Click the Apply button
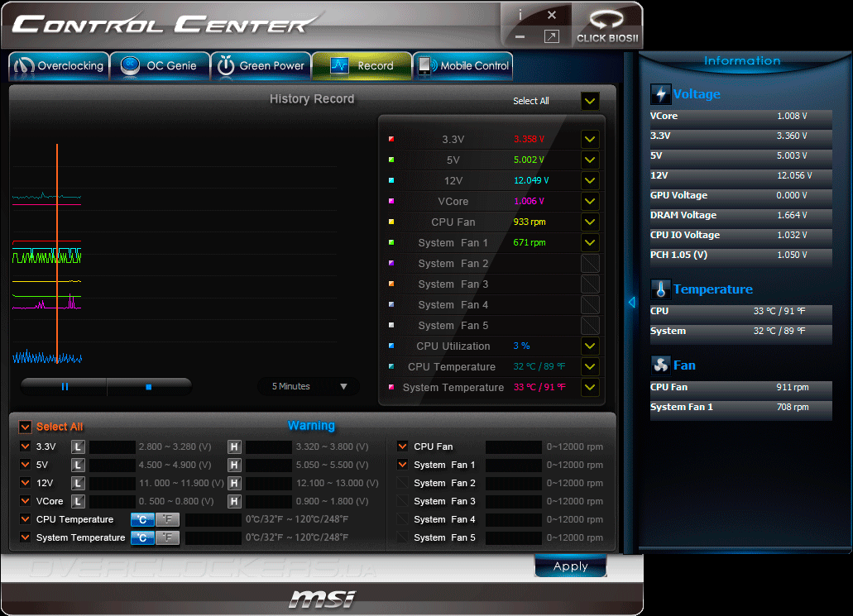The width and height of the screenshot is (853, 616). (570, 566)
